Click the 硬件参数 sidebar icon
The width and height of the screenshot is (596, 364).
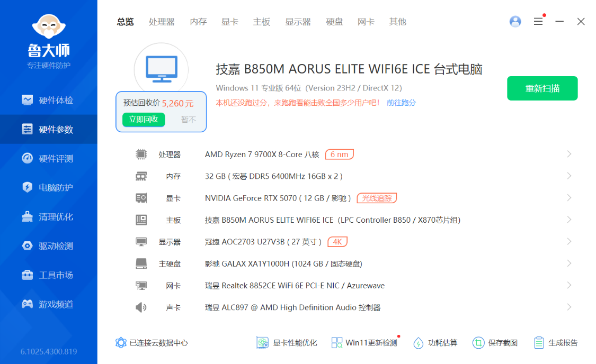point(28,129)
